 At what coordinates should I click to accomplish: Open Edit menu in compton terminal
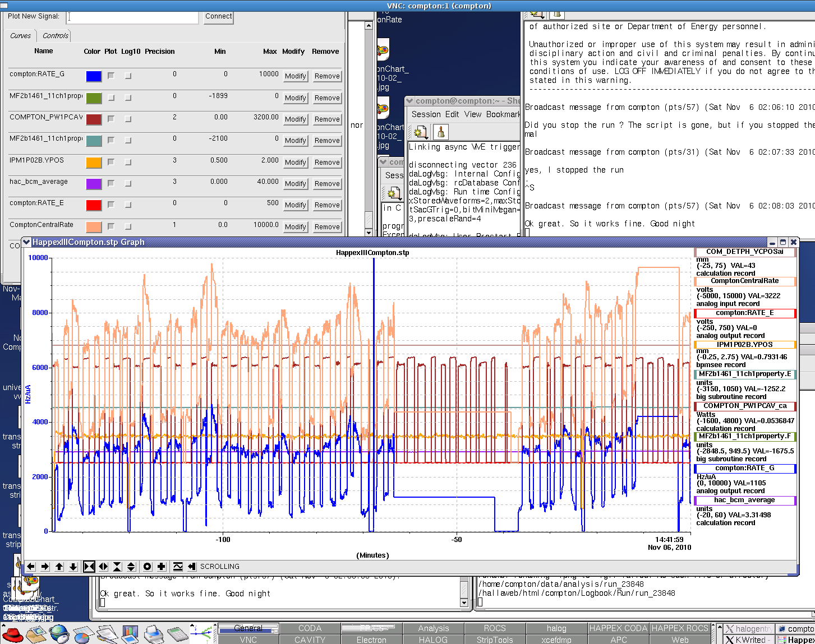[452, 114]
